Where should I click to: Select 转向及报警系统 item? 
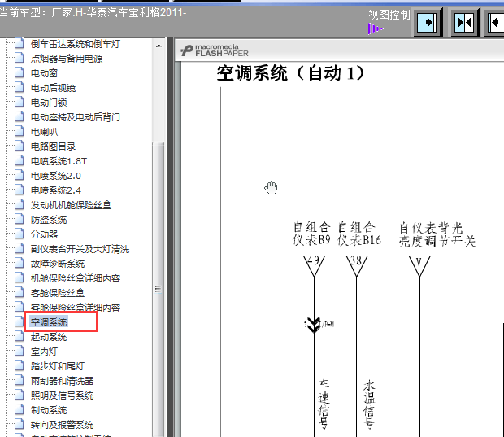point(62,425)
